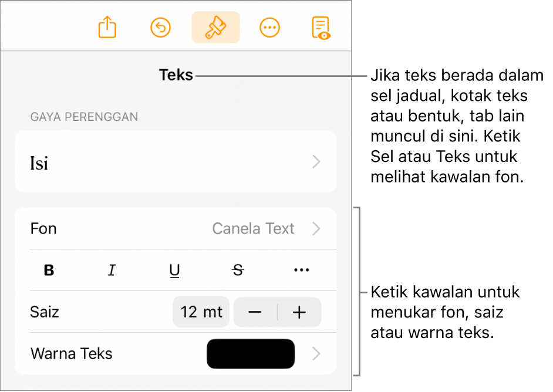Increase font size with plus button

coord(299,312)
